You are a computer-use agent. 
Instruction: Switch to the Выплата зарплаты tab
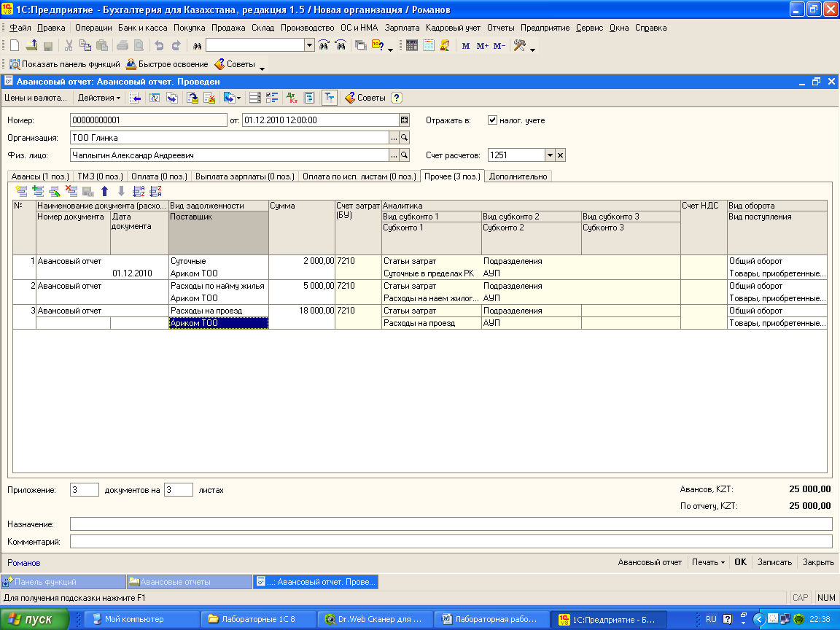[x=245, y=176]
